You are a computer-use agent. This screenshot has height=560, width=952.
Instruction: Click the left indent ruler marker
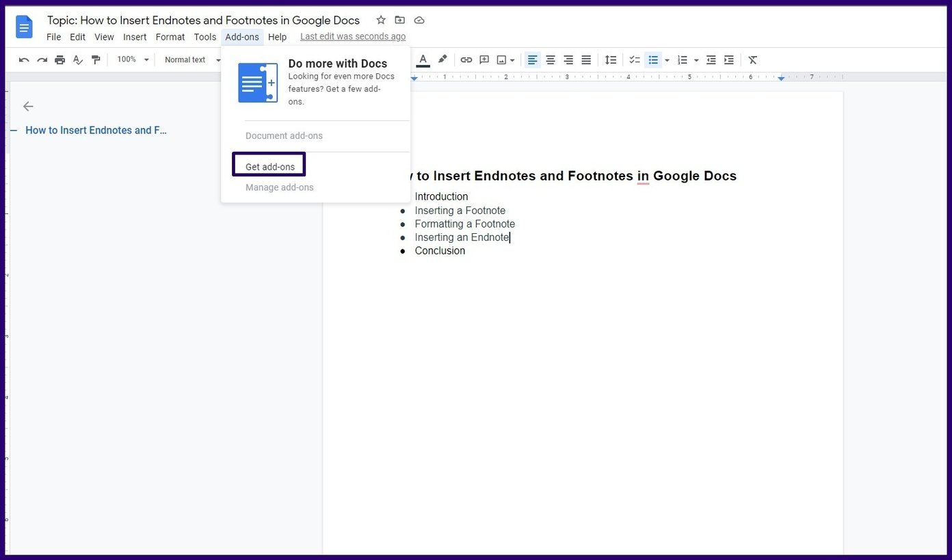(414, 79)
